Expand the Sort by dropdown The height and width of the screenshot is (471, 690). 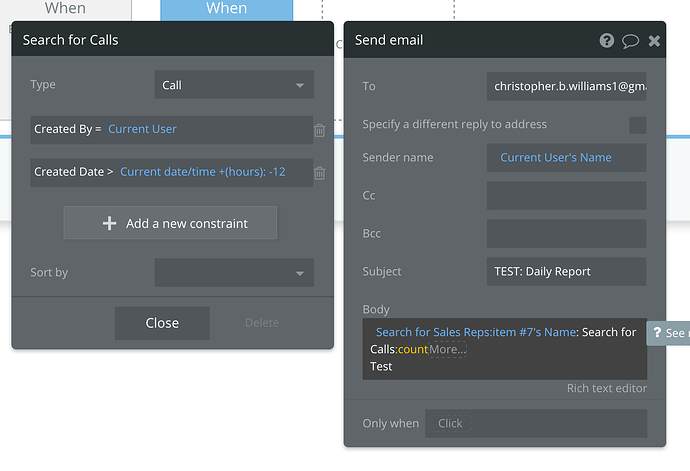pyautogui.click(x=234, y=273)
